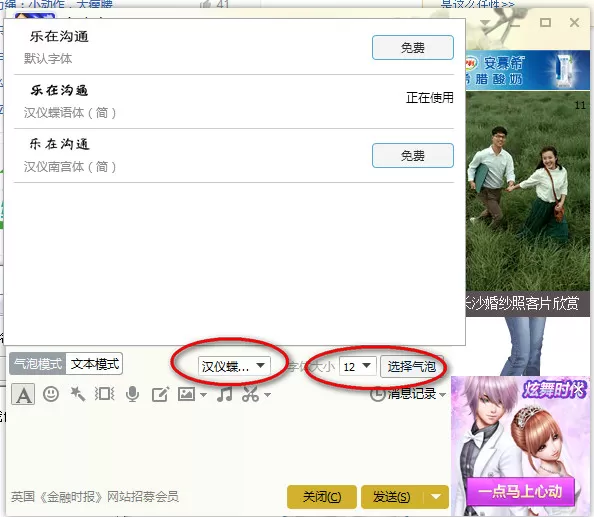This screenshot has height=517, width=594.
Task: Close the chat window with X
Action: [x=574, y=22]
